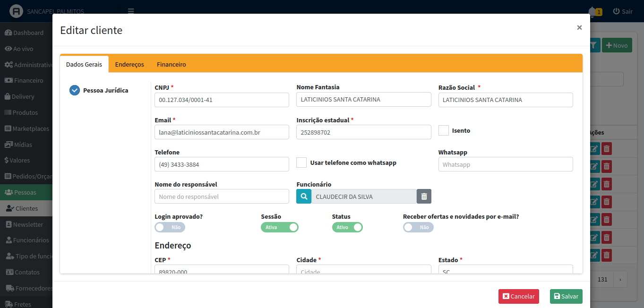Switch off the Sessão Ativa toggle
The image size is (644, 308).
pos(279,227)
